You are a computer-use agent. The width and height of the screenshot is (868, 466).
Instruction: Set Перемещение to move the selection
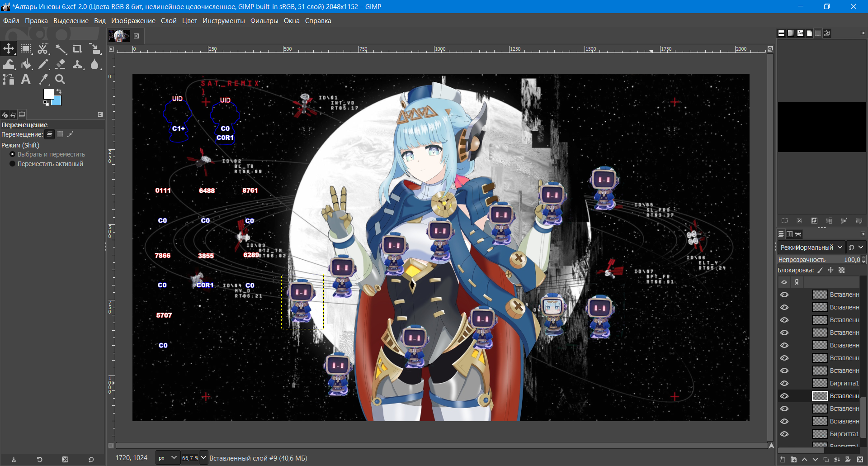(x=60, y=134)
